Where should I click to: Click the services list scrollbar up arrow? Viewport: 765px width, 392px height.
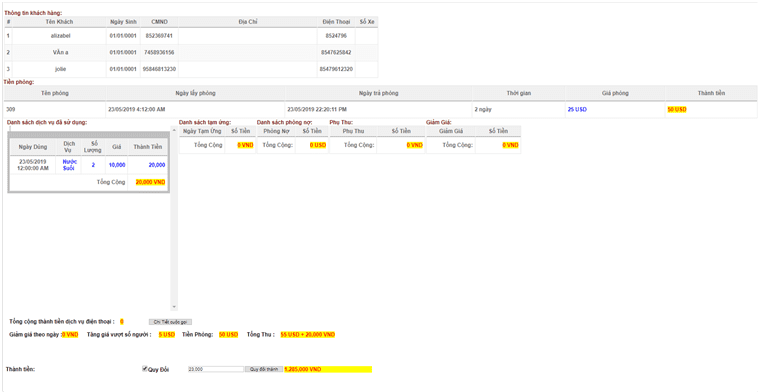pyautogui.click(x=174, y=130)
